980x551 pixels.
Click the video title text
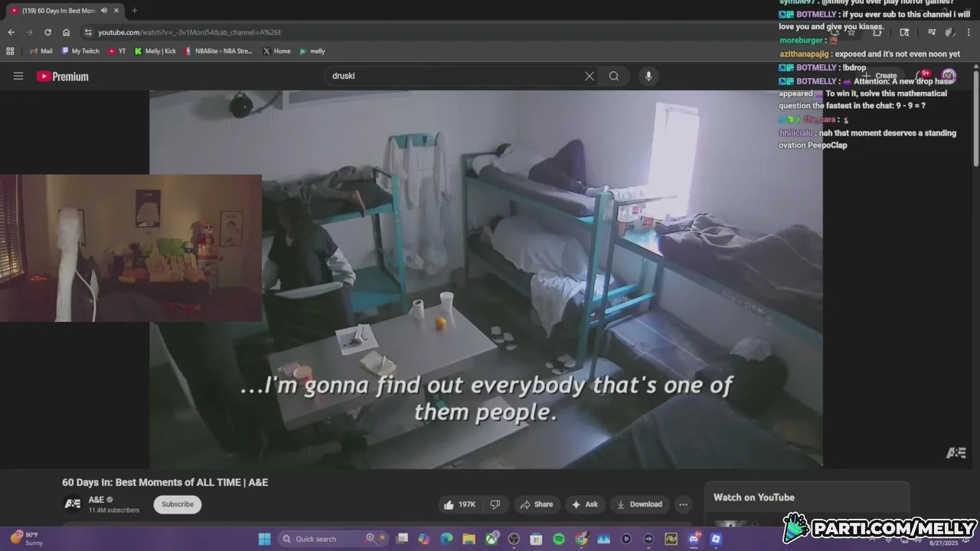[165, 482]
